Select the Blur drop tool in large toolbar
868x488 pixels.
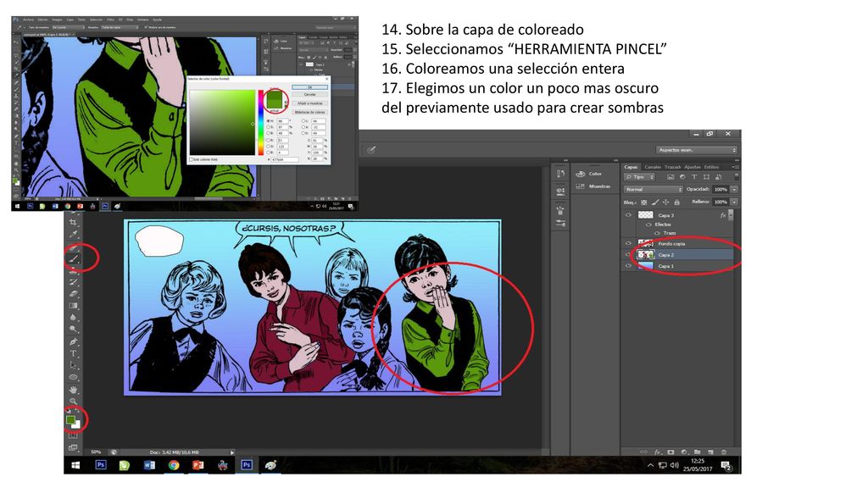coord(73,318)
